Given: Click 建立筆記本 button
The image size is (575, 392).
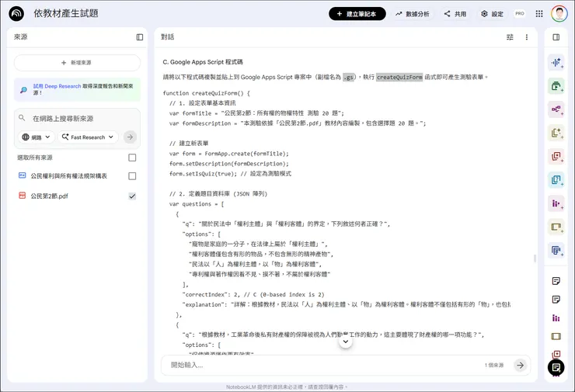Looking at the screenshot, I should pos(357,13).
